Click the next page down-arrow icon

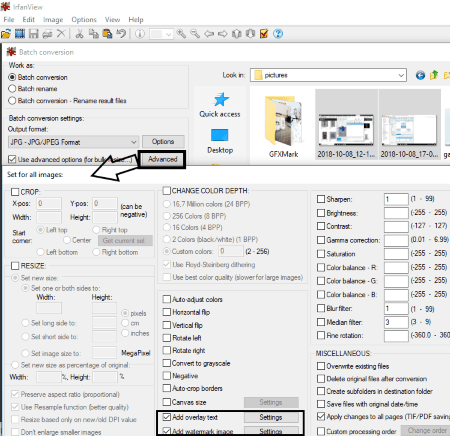tap(250, 34)
